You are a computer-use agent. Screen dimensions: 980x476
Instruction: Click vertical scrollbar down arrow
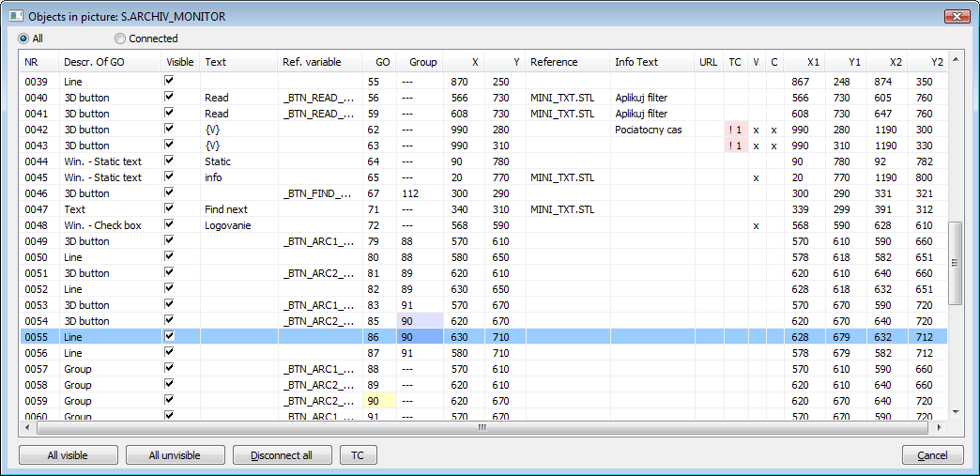click(956, 412)
